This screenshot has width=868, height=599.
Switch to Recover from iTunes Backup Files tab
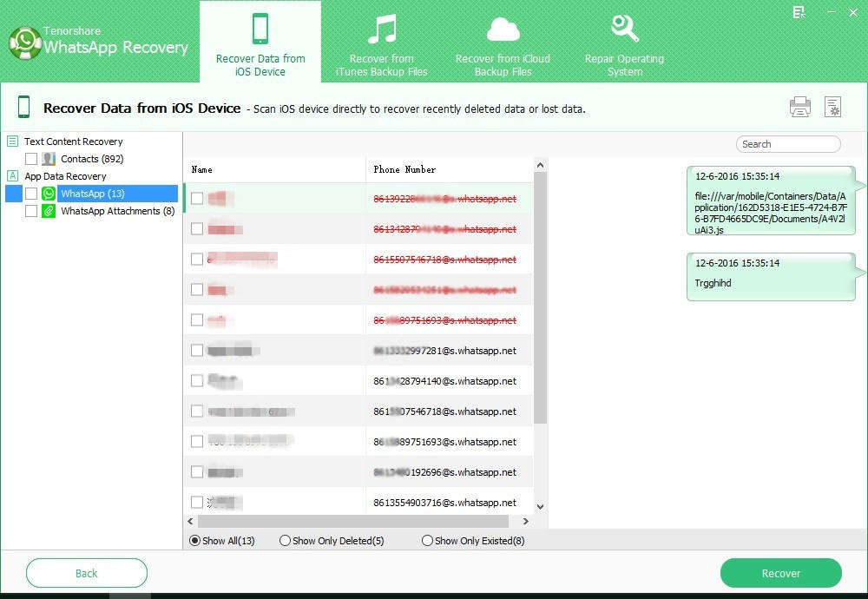381,43
